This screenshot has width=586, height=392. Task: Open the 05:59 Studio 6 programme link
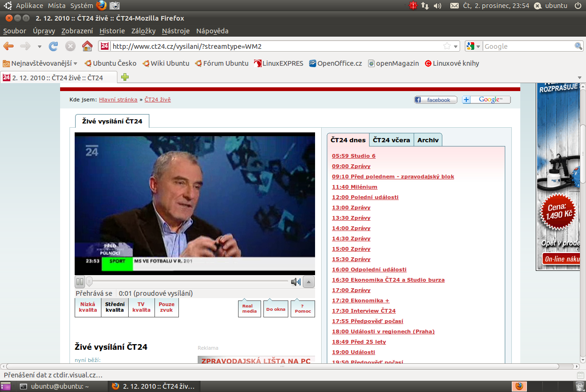point(354,156)
